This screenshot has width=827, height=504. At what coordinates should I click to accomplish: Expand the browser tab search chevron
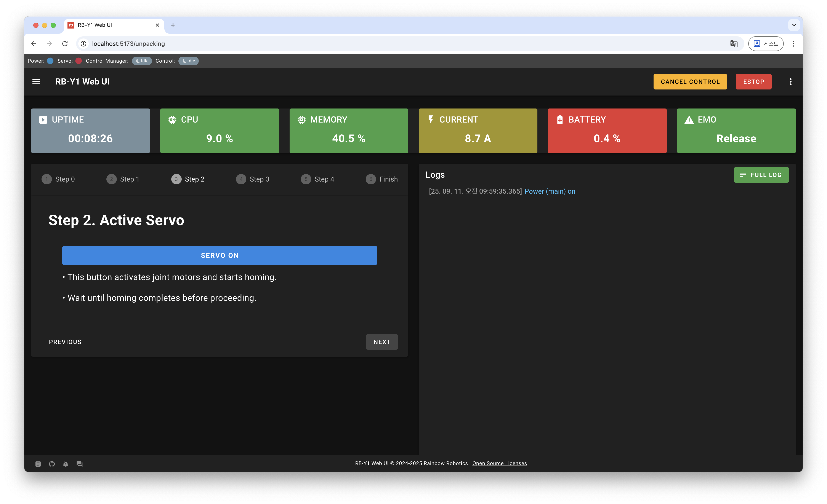coord(794,25)
